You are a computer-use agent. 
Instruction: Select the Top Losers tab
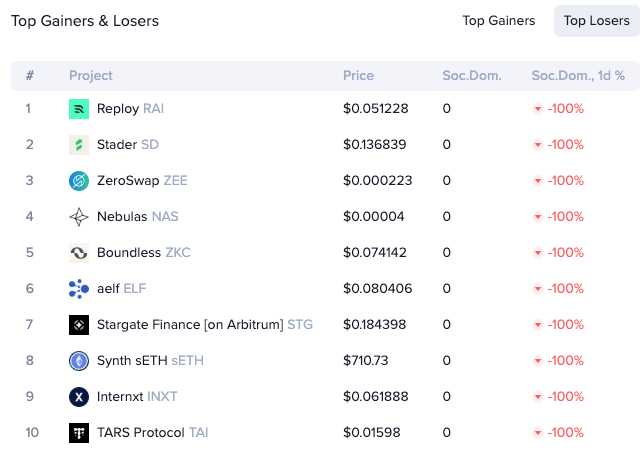coord(596,21)
